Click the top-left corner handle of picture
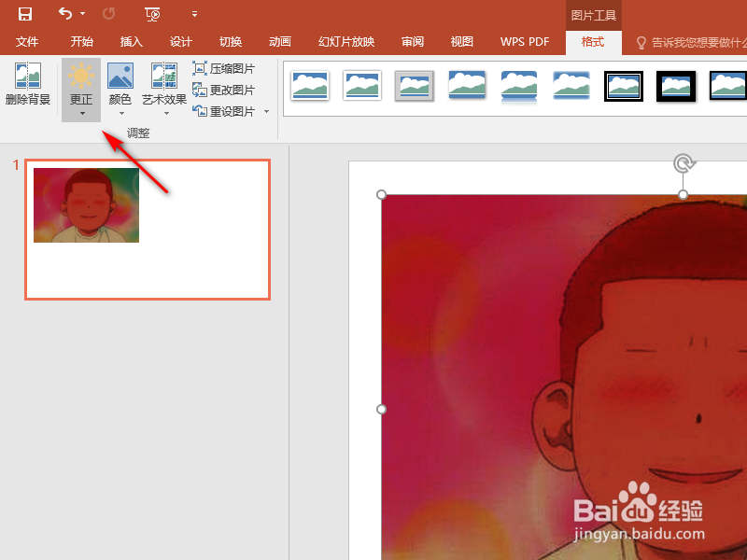Image resolution: width=747 pixels, height=560 pixels. pos(381,194)
